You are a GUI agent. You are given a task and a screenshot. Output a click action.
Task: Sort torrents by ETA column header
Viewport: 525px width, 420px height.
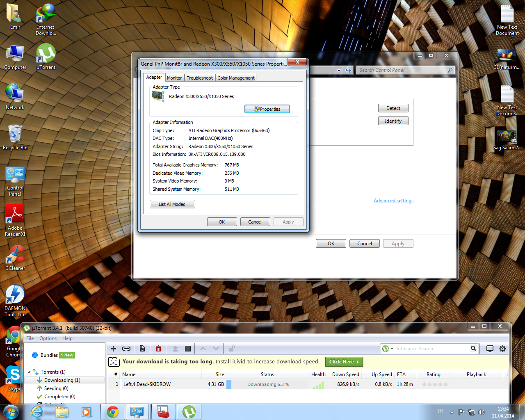click(x=406, y=374)
